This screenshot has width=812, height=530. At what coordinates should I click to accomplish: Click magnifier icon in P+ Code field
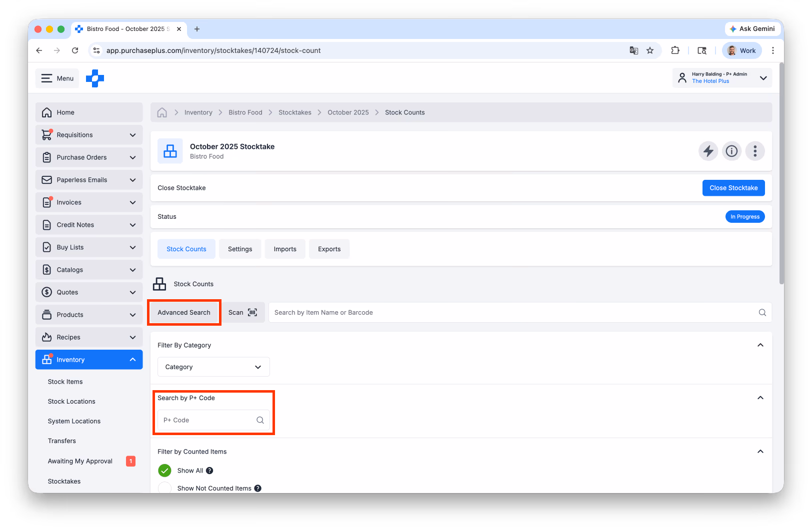coord(260,420)
